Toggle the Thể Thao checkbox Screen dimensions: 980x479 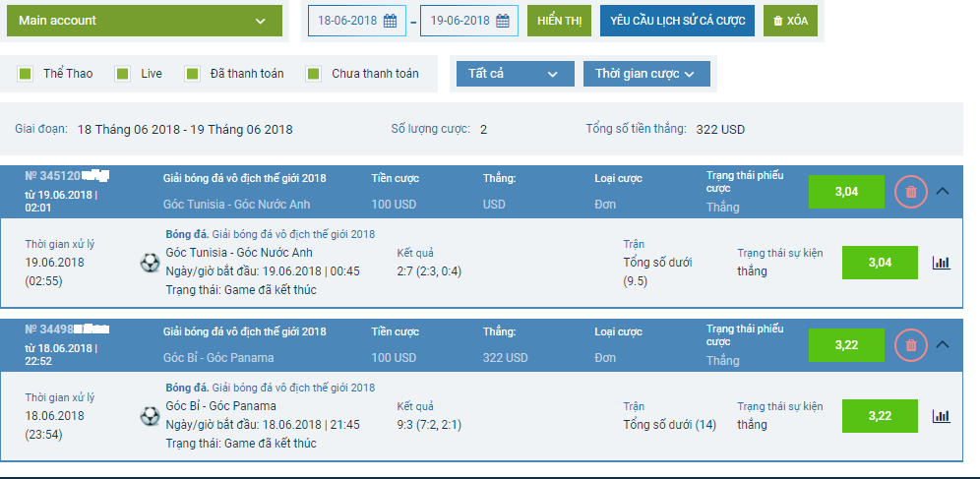pyautogui.click(x=26, y=74)
